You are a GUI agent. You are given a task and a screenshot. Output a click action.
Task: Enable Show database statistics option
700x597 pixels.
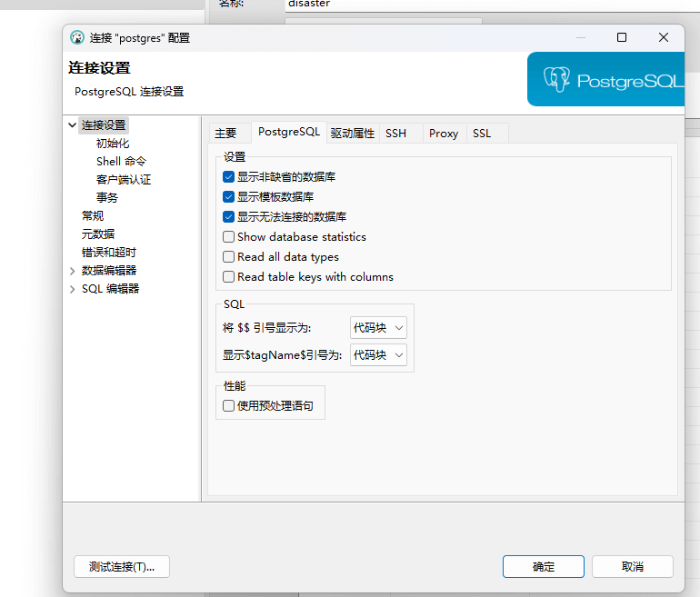tap(229, 237)
